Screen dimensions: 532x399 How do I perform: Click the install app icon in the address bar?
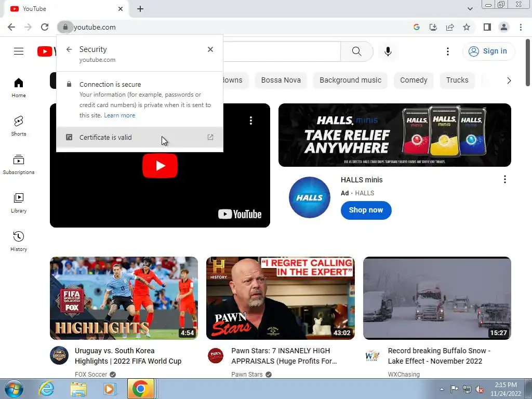coord(433,27)
